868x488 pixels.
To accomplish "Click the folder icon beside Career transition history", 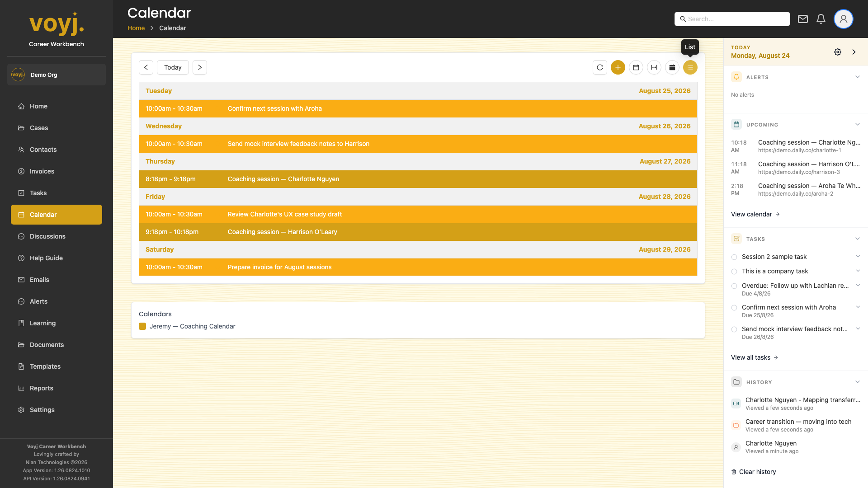I will (736, 425).
